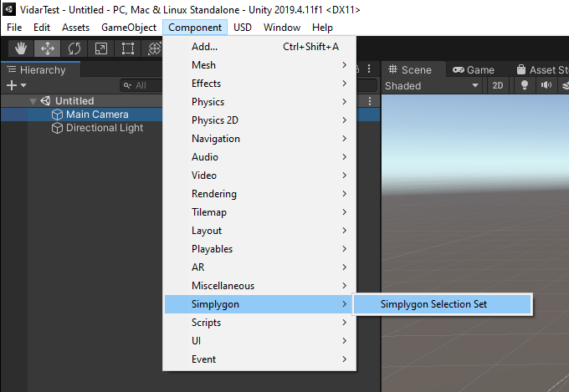Open the GameObject menu
The image size is (569, 392).
tap(129, 28)
